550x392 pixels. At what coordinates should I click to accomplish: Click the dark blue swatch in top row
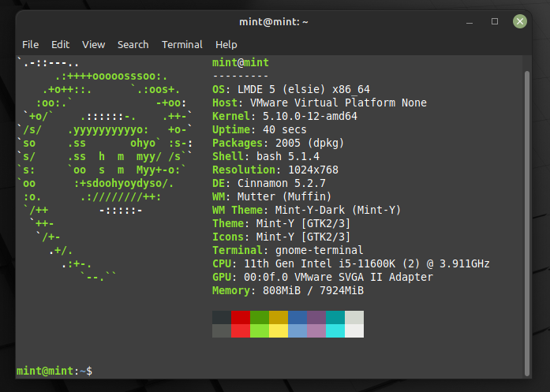(x=297, y=317)
